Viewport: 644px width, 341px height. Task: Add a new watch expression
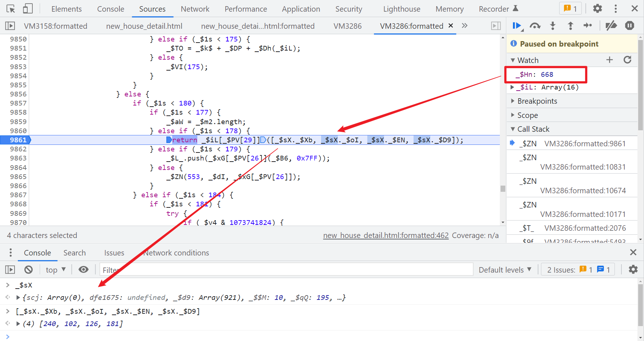point(609,60)
